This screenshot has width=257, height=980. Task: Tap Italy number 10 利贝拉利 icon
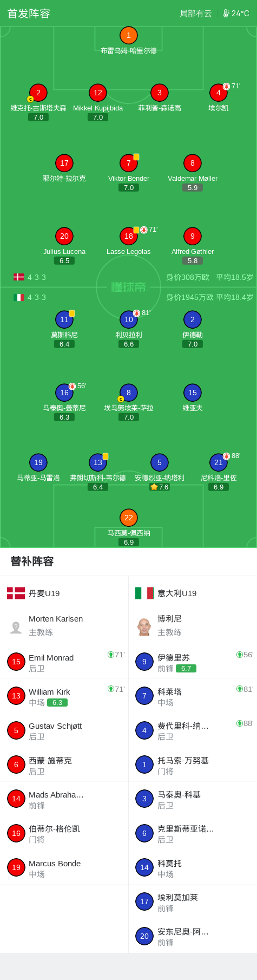(x=128, y=319)
